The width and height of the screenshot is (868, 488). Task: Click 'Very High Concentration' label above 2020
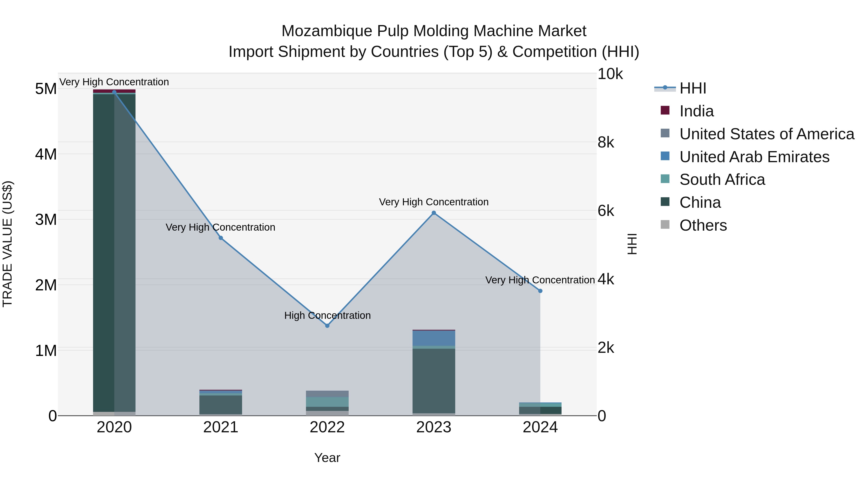coord(114,82)
